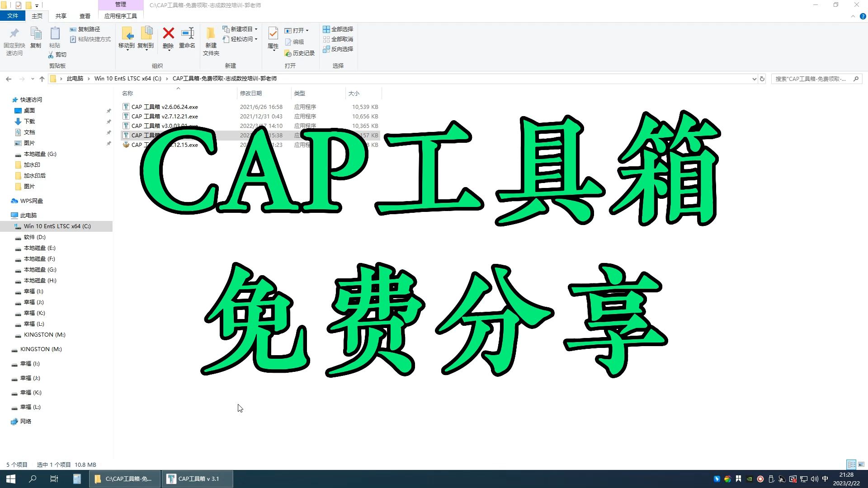
Task: Open the volume control in system tray
Action: [814, 479]
